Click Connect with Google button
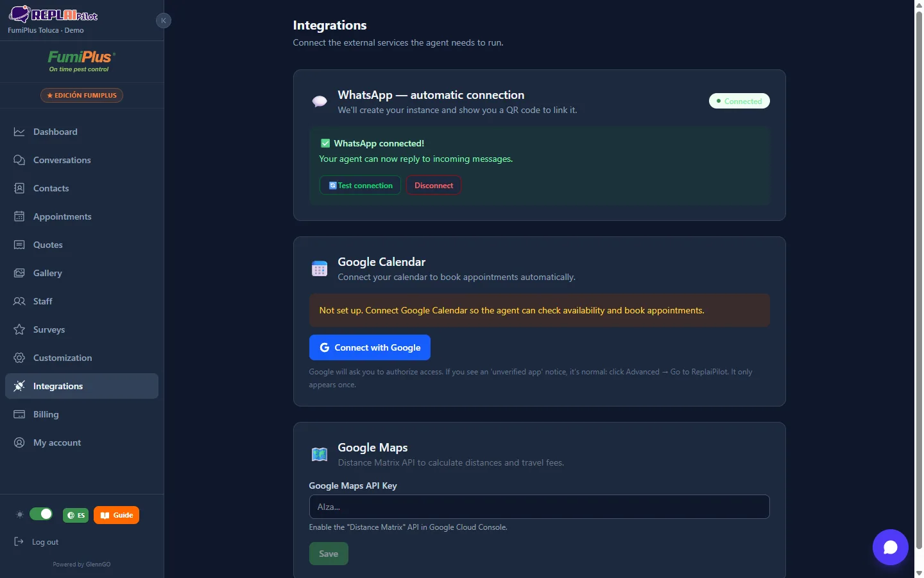 pos(370,347)
